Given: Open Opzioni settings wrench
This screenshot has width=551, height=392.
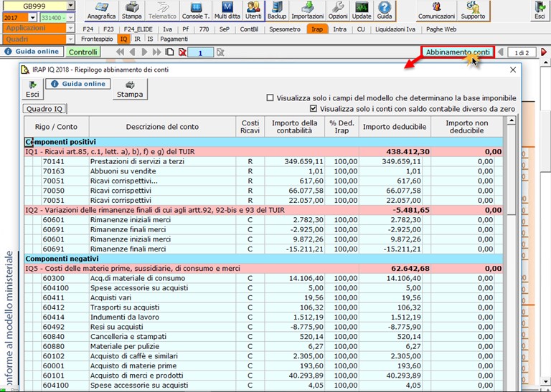Looking at the screenshot, I should tap(338, 11).
